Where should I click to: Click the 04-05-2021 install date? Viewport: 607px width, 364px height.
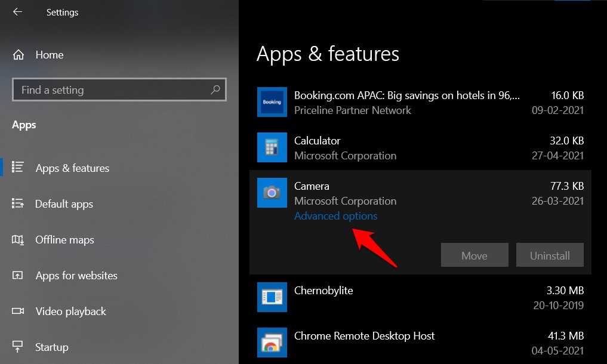pos(558,351)
